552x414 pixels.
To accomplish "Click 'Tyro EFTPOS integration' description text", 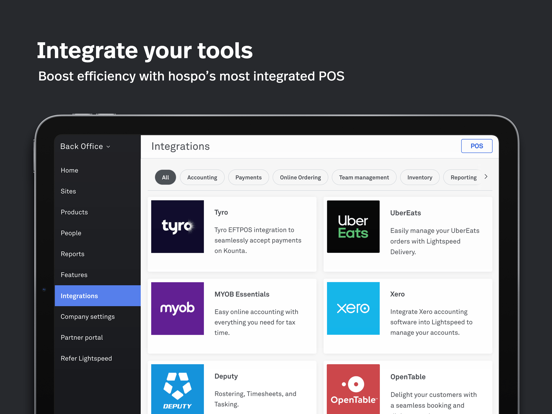I will coord(258,240).
